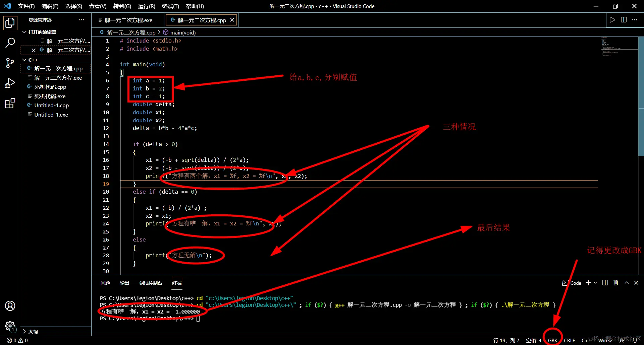The image size is (644, 345).
Task: Click Win32 configuration in status bar
Action: pos(605,340)
